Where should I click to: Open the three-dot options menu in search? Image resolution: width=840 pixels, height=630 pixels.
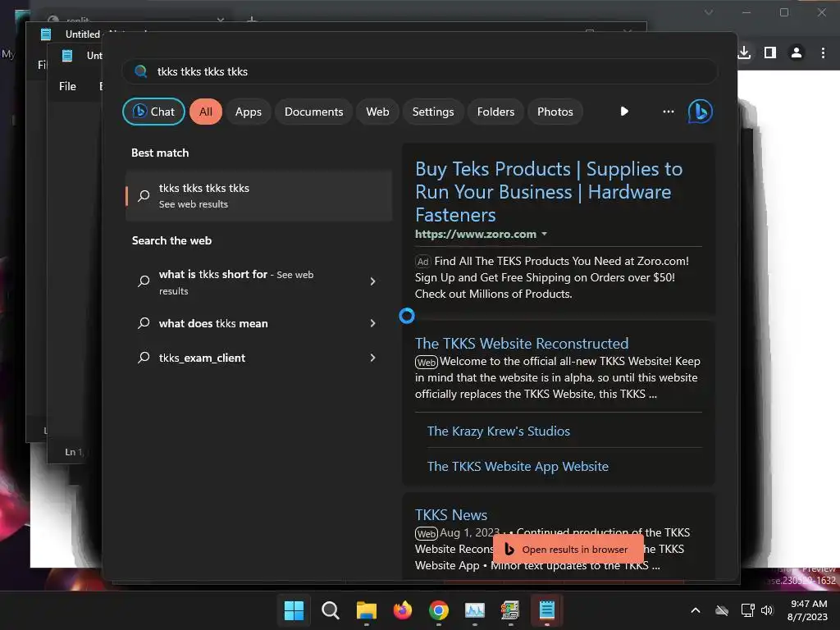tap(668, 112)
